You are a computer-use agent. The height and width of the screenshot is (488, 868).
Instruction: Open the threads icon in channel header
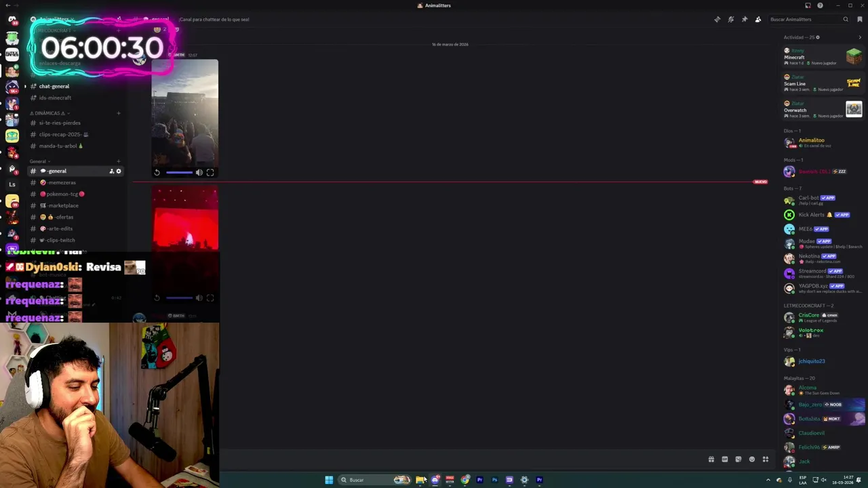click(717, 19)
